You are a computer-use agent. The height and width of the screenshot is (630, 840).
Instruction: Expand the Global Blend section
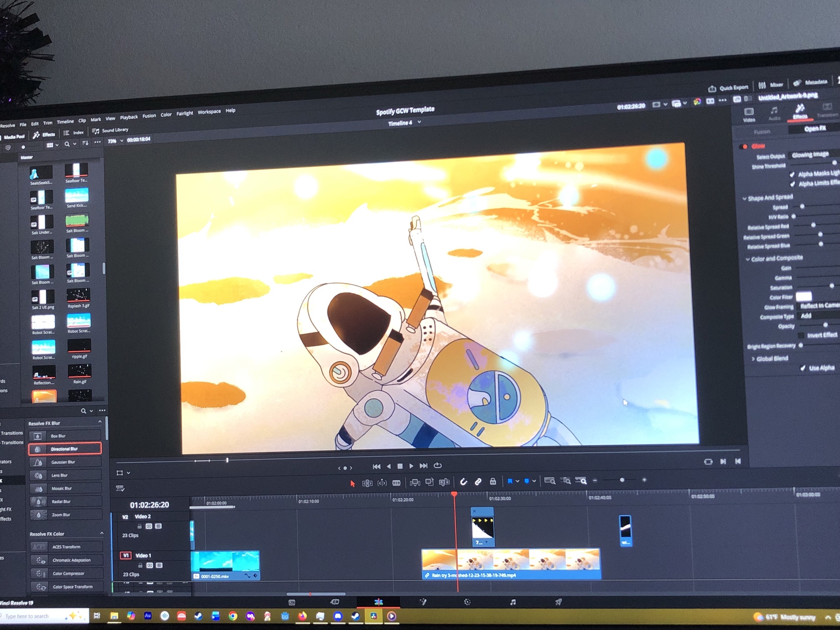753,359
